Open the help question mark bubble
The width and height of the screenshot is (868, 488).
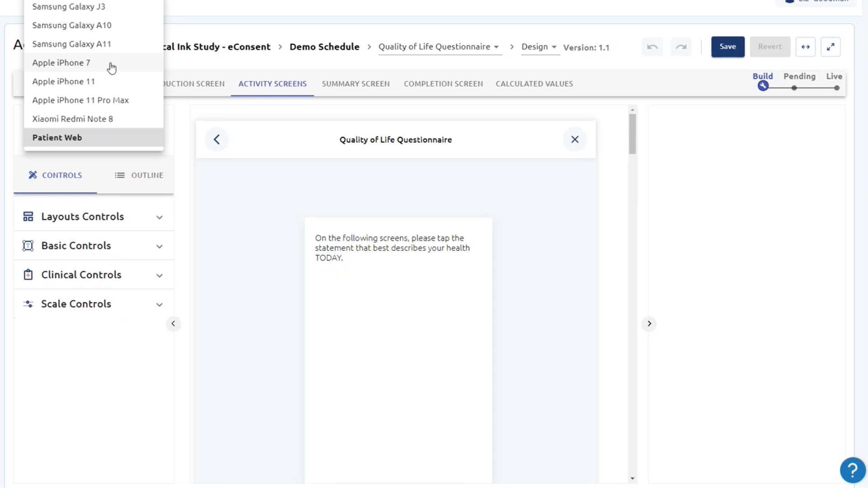click(852, 470)
